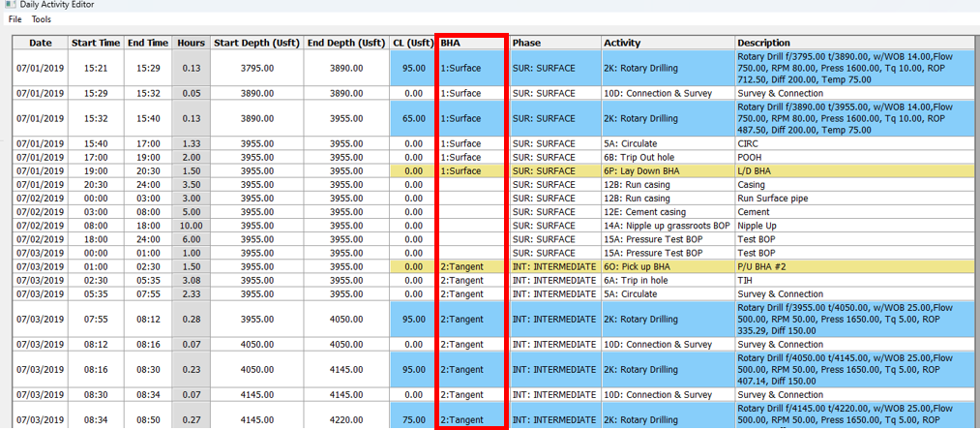The height and width of the screenshot is (430, 980).
Task: Click the Date column header
Action: tap(40, 43)
